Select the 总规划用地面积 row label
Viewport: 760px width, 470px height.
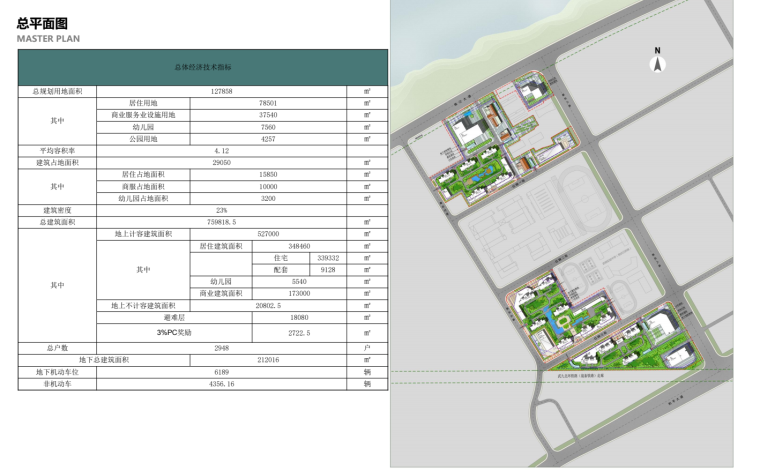point(58,91)
